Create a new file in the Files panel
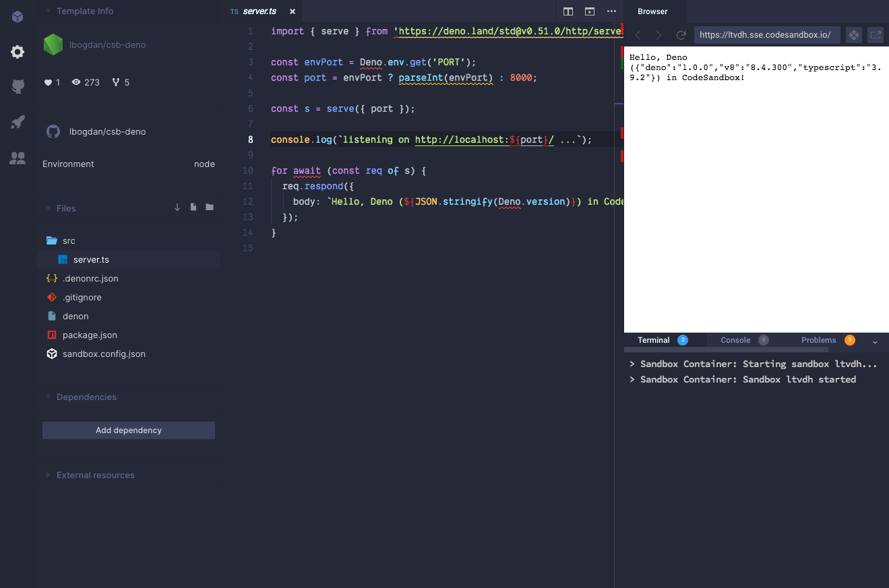This screenshot has height=588, width=889. pos(193,207)
